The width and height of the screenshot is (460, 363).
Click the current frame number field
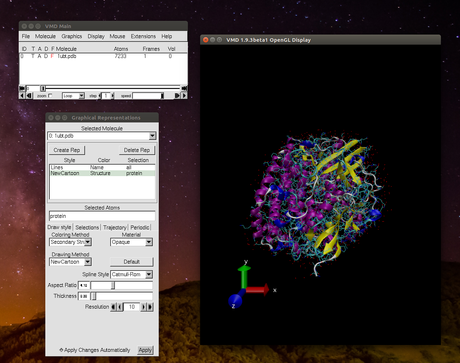click(33, 88)
